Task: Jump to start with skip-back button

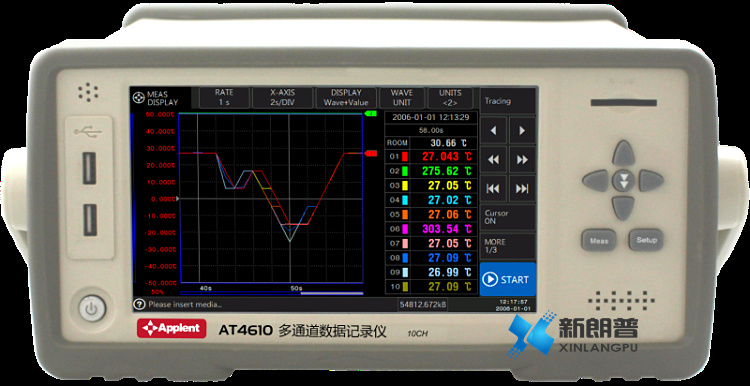Action: (x=493, y=188)
